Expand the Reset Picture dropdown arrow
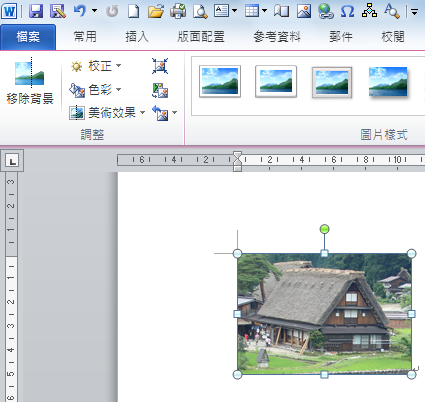The height and width of the screenshot is (402, 425). click(175, 113)
